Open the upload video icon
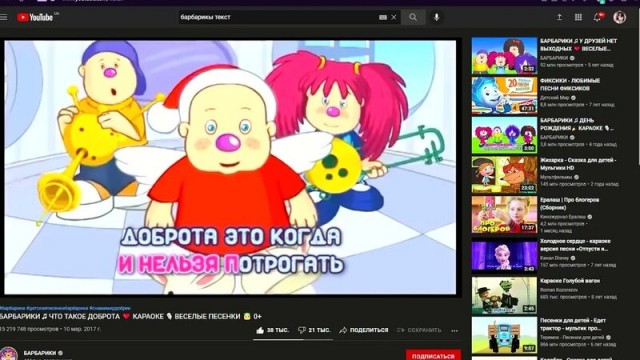The height and width of the screenshot is (360, 640). tap(559, 17)
